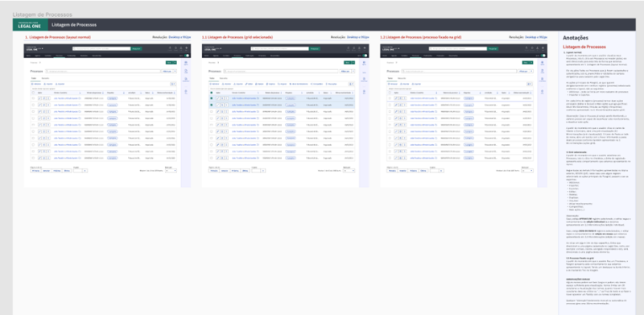The image size is (644, 315).
Task: Click the Processos search field in processo fixado mockup
Action: coord(459,71)
